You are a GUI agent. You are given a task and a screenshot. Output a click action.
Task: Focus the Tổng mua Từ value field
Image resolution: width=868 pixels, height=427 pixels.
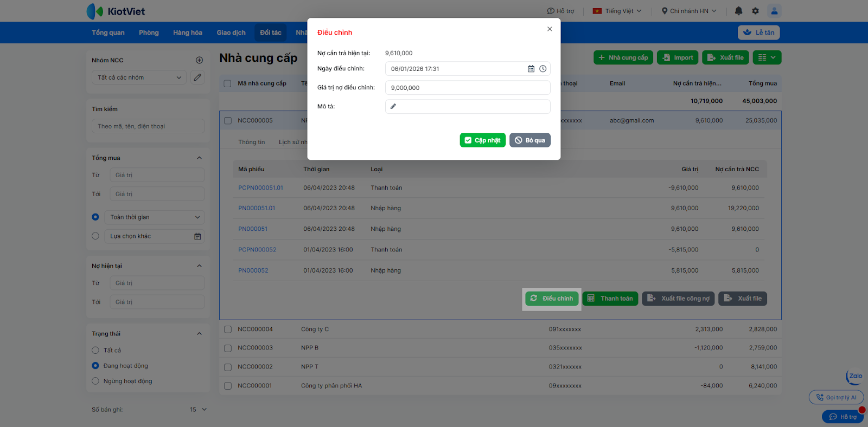[157, 175]
